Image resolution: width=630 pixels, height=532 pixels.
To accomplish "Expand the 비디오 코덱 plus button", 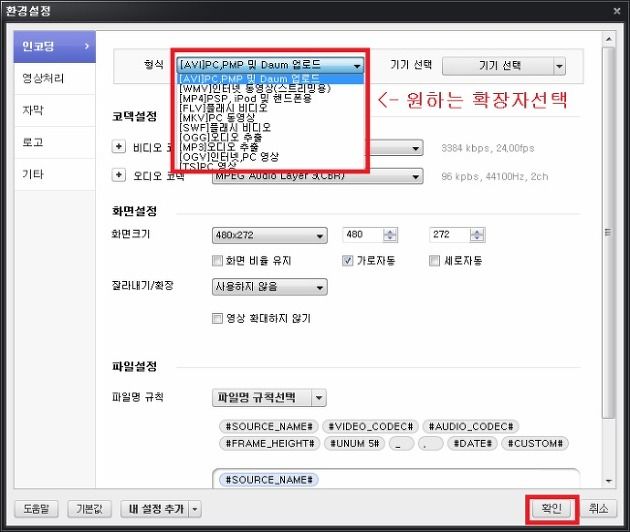I will pyautogui.click(x=119, y=147).
